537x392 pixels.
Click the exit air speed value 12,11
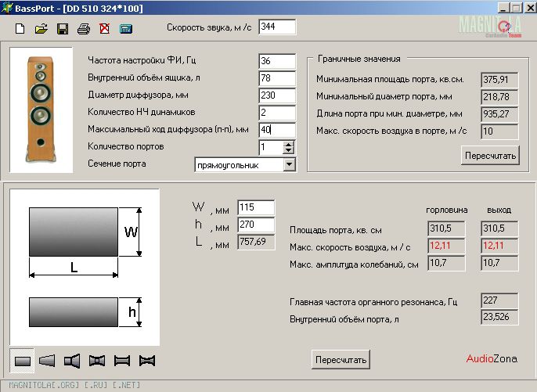pyautogui.click(x=499, y=246)
